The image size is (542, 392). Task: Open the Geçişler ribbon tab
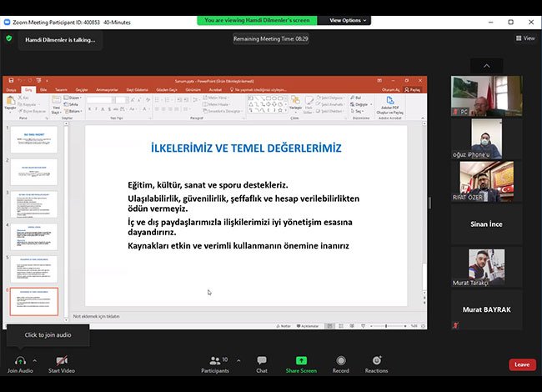pyautogui.click(x=82, y=90)
